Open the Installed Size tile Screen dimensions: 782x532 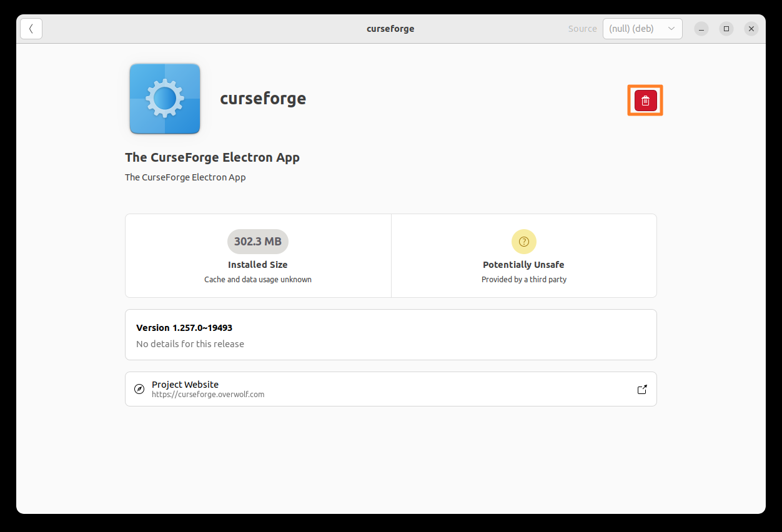(258, 256)
